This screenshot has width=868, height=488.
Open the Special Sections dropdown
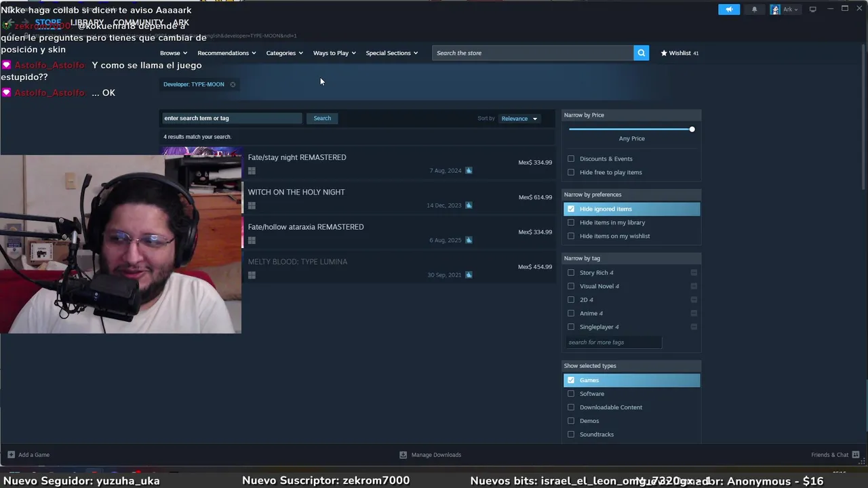[392, 53]
